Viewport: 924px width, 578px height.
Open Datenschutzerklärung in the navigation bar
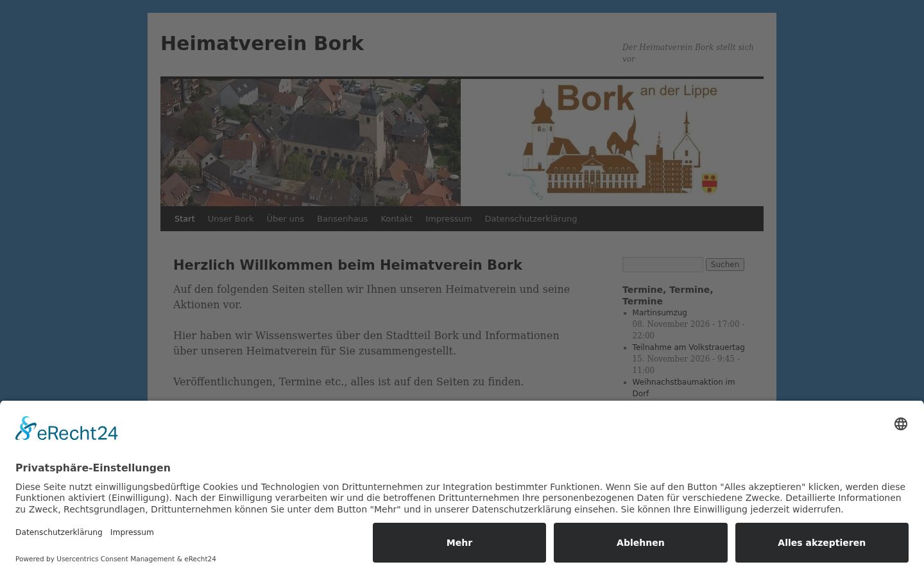[531, 219]
